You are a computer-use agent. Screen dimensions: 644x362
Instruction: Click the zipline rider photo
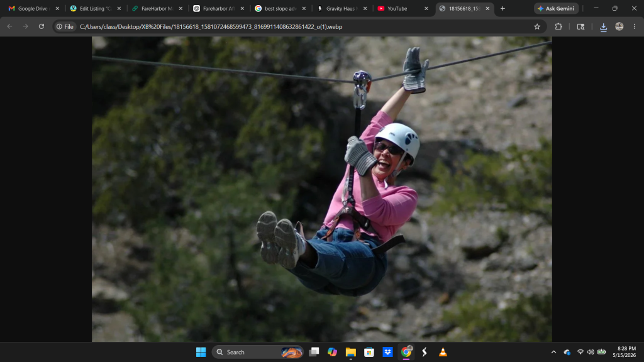[x=322, y=189]
